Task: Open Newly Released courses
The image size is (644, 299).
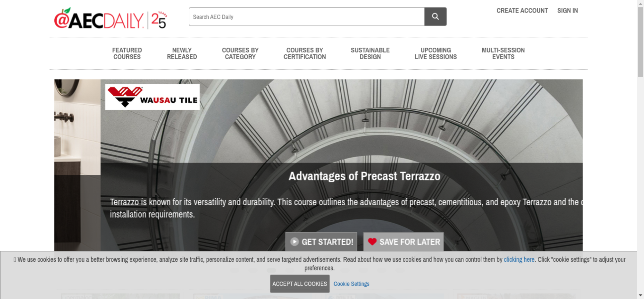Action: click(x=182, y=53)
